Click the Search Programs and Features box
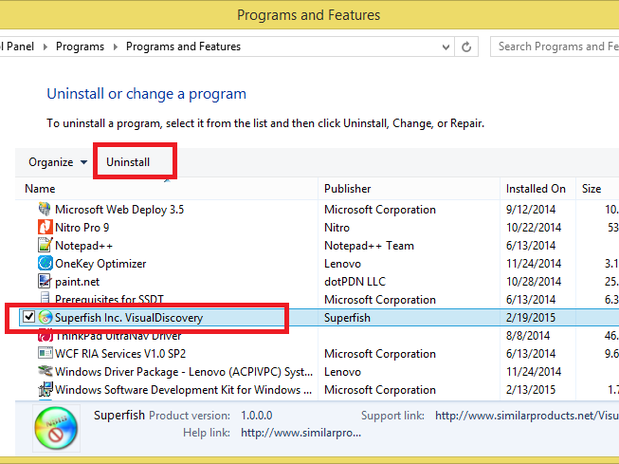Viewport: 619px width, 464px height. 555,46
